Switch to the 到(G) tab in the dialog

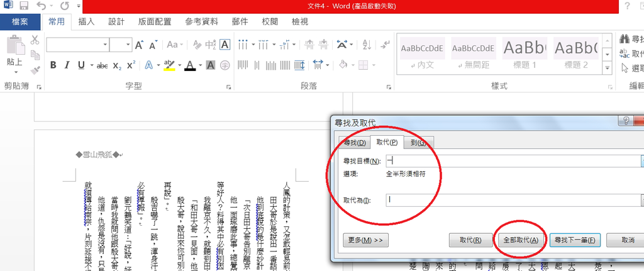coord(419,143)
